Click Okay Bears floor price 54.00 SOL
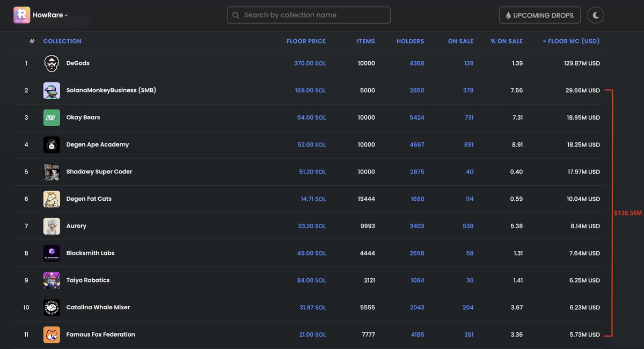The width and height of the screenshot is (644, 349). click(x=312, y=118)
